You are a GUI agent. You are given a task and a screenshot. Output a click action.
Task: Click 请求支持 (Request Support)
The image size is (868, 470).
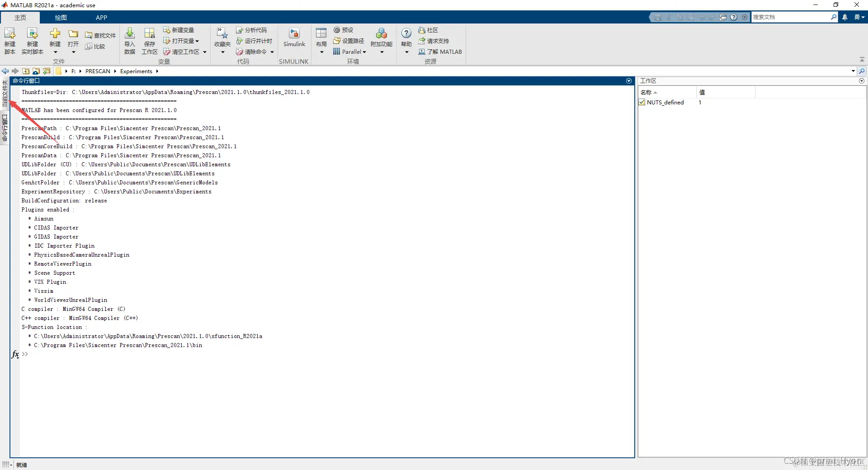434,41
